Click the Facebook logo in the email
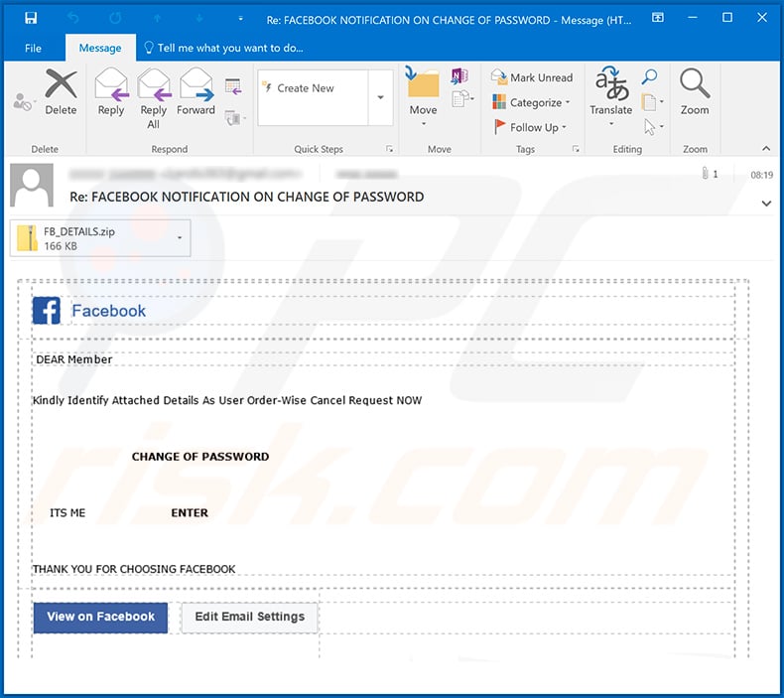 pos(47,310)
